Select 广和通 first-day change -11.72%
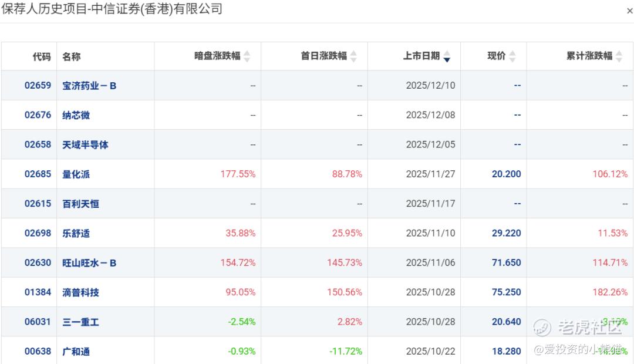This screenshot has width=634, height=364. 346,351
